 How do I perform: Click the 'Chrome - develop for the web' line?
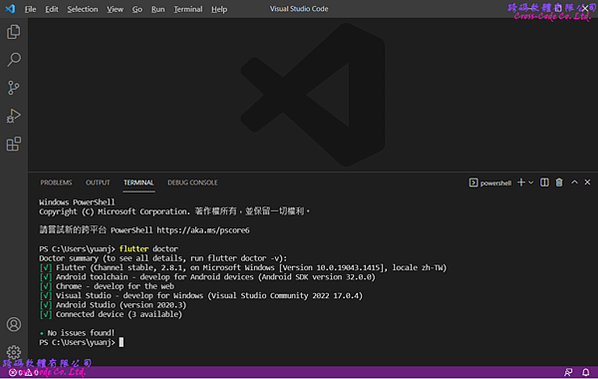point(107,286)
